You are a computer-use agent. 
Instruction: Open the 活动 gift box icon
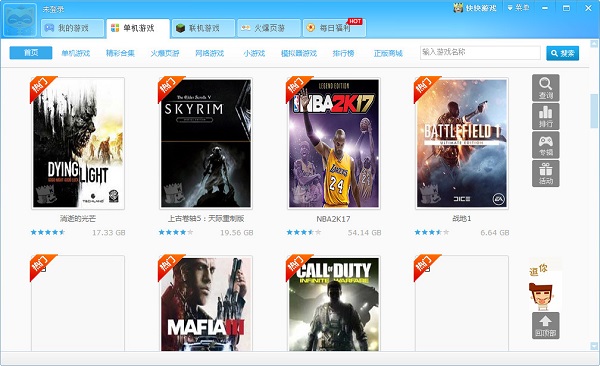(x=545, y=173)
